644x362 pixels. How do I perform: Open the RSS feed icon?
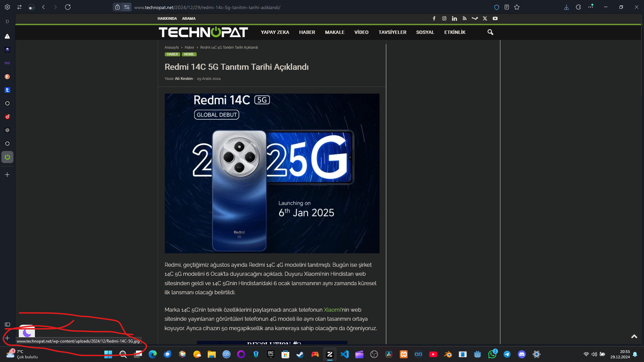pos(464,18)
